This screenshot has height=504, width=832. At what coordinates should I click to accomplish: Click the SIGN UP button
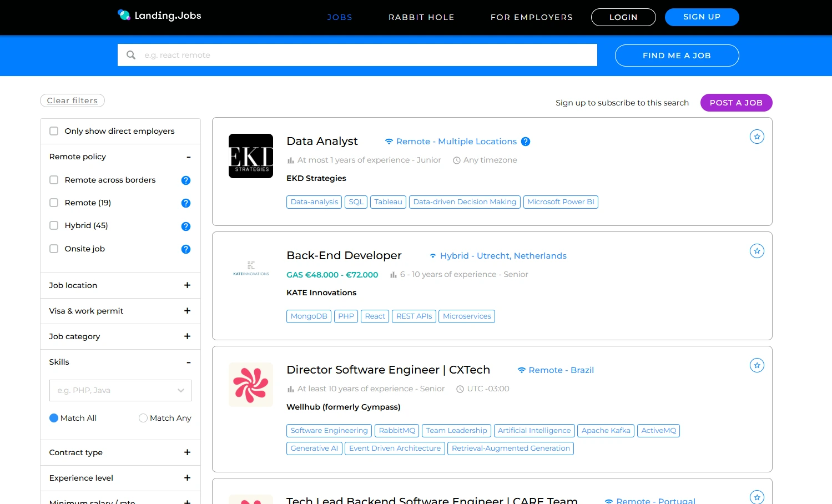(x=702, y=17)
